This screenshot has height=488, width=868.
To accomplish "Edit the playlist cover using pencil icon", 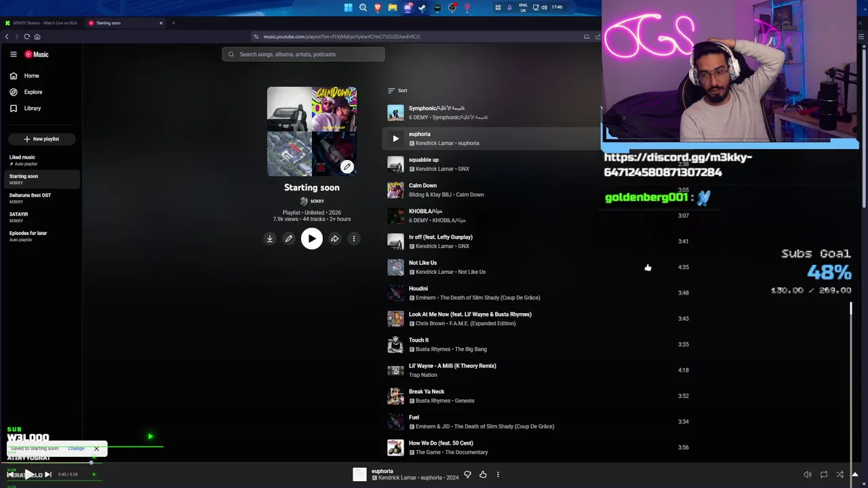I will point(347,167).
